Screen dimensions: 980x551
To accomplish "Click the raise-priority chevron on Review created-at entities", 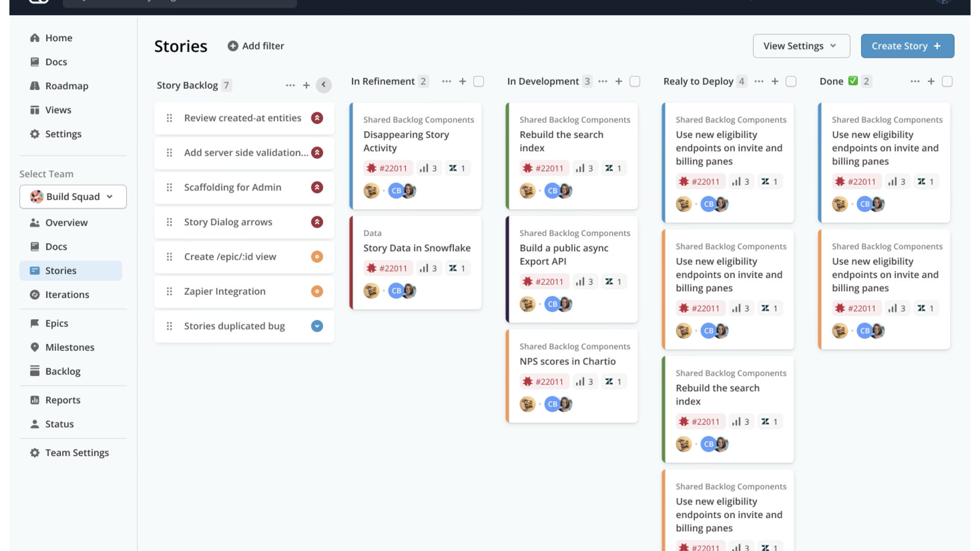I will click(x=317, y=118).
